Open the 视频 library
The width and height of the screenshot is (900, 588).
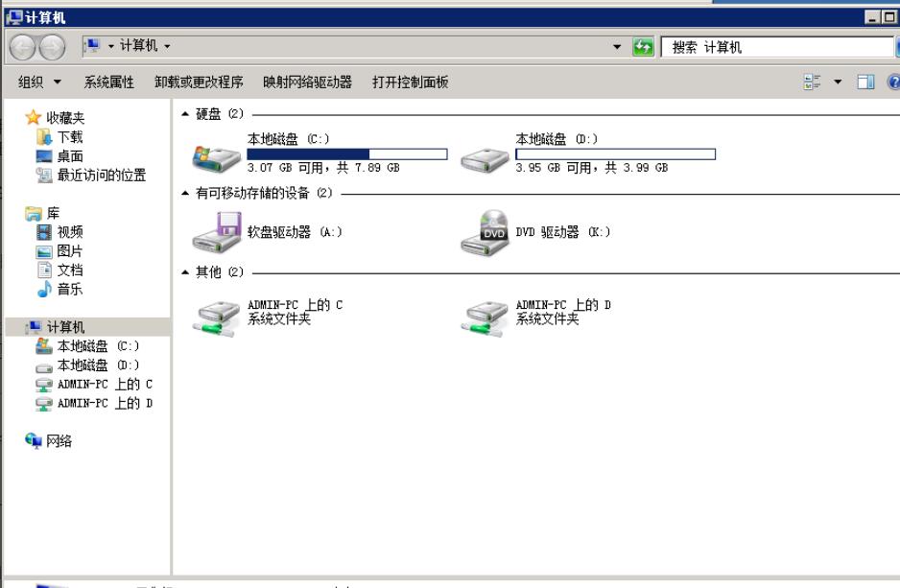click(x=59, y=232)
